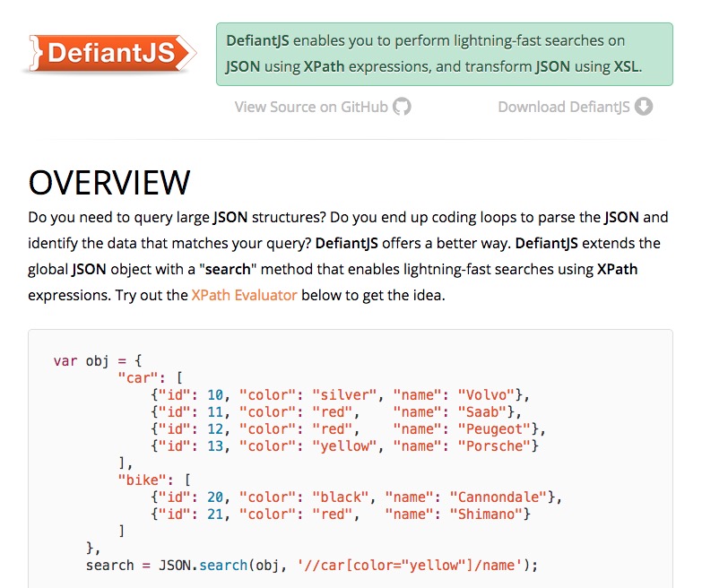Screen dimensions: 702x588
Task: Click the id number 20
Action: click(215, 497)
